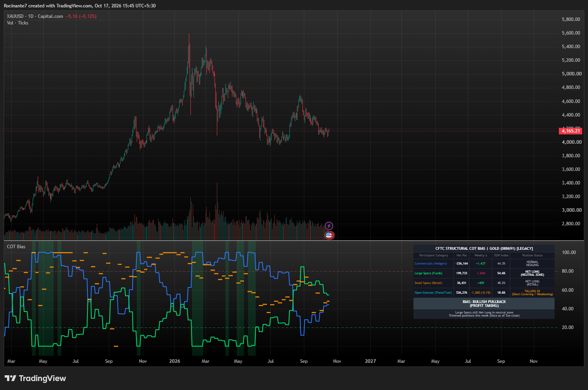Click the purple lightning bolt icon
588x390 pixels.
click(x=329, y=226)
